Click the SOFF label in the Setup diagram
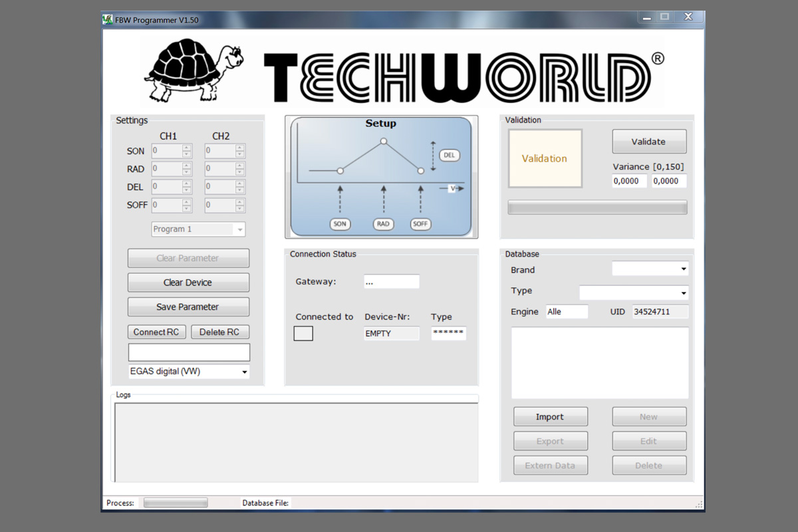 pos(420,224)
